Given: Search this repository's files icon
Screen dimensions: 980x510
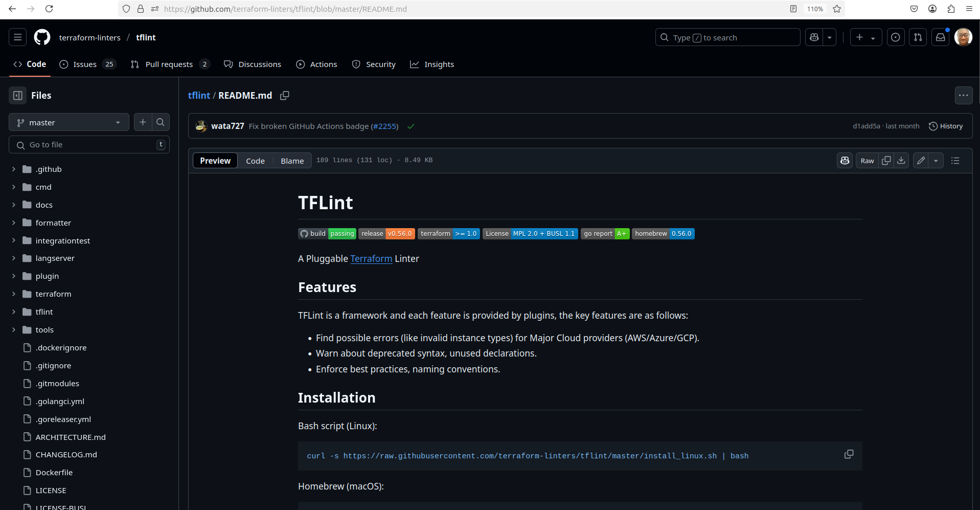Looking at the screenshot, I should click(161, 122).
